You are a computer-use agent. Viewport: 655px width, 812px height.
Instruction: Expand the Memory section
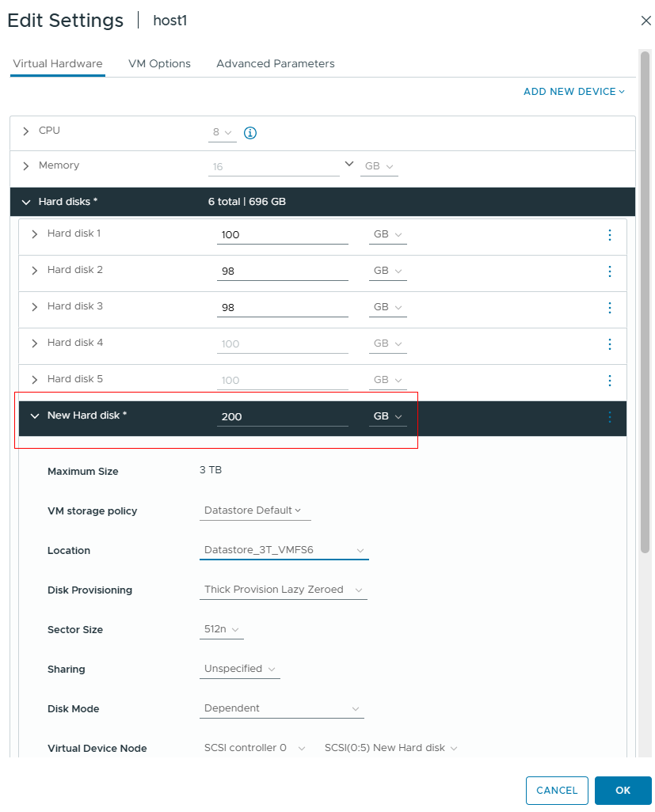click(x=25, y=165)
